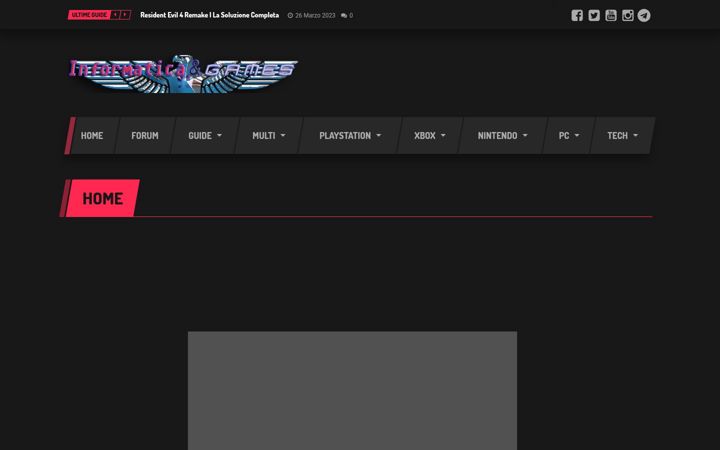Go to the HOME menu item
The height and width of the screenshot is (450, 720).
point(92,135)
